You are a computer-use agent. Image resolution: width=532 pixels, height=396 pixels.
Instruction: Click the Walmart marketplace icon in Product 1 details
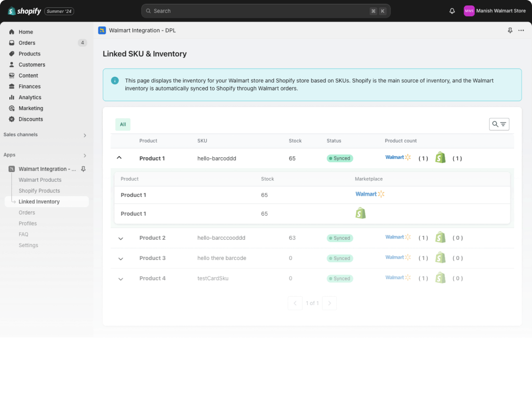click(x=370, y=194)
